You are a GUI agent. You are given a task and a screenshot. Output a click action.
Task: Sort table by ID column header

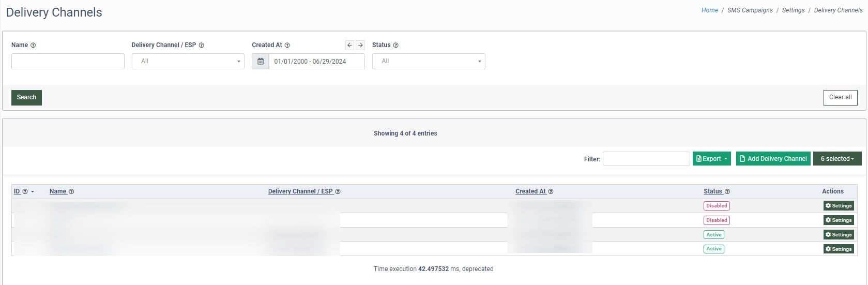click(17, 191)
